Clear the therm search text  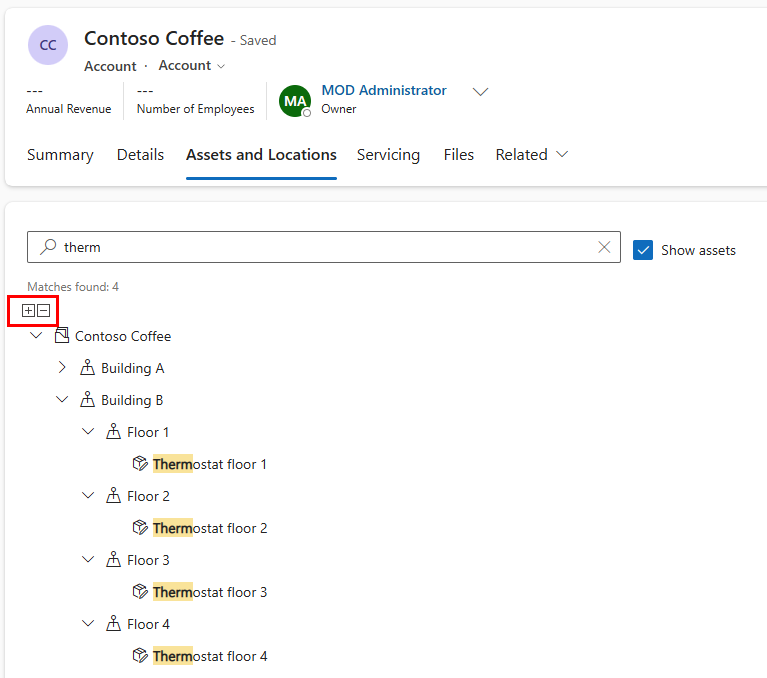click(x=604, y=247)
